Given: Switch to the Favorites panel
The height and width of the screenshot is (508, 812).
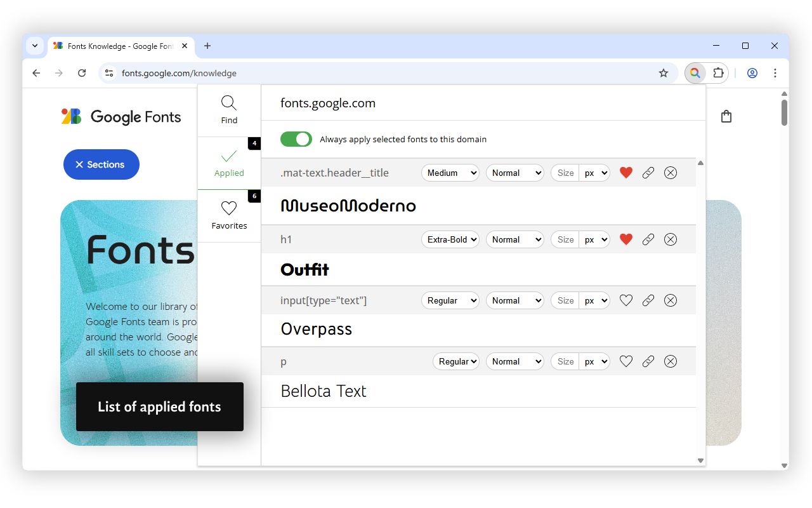Looking at the screenshot, I should click(228, 215).
